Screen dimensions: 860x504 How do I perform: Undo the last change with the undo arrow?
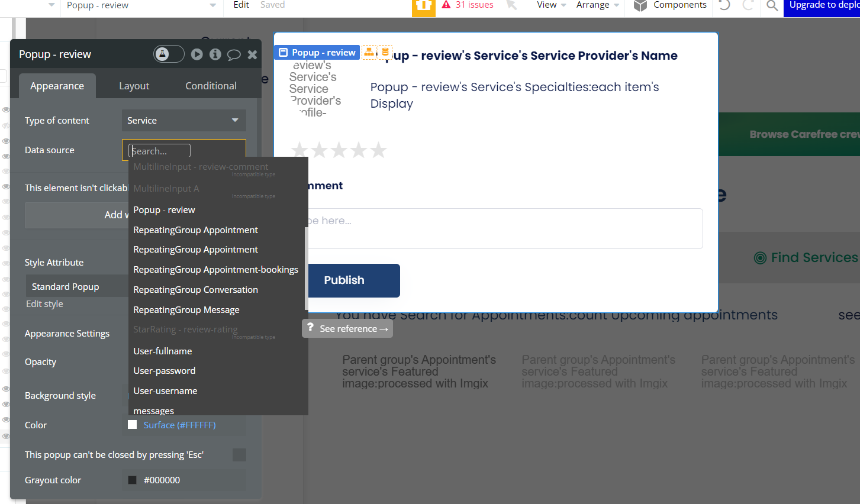click(723, 6)
